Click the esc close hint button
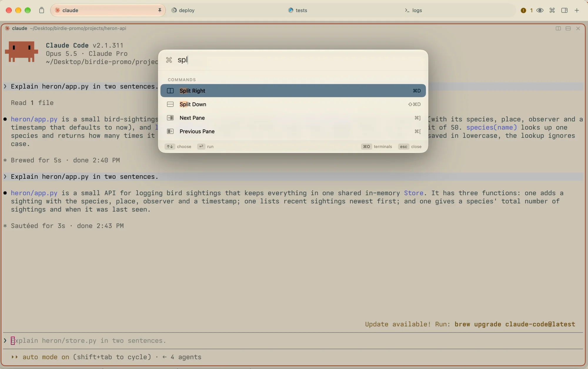The image size is (588, 369). 410,146
